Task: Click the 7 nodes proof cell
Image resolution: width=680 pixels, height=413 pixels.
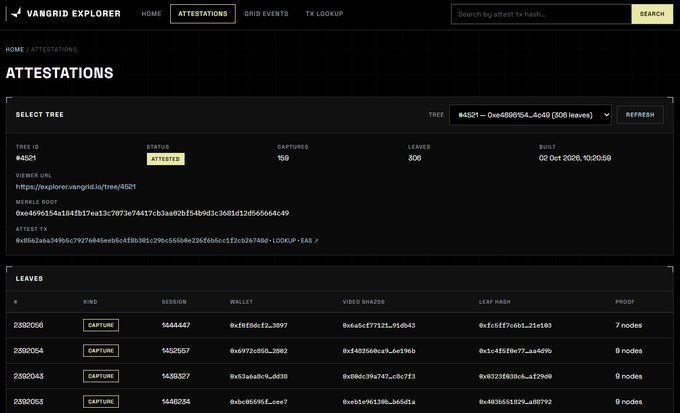Action: tap(628, 325)
